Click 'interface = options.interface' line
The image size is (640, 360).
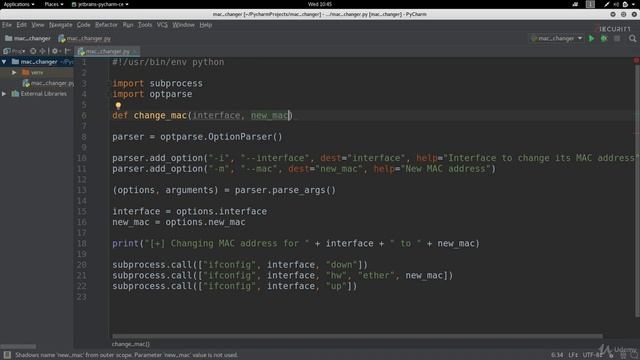tap(189, 211)
